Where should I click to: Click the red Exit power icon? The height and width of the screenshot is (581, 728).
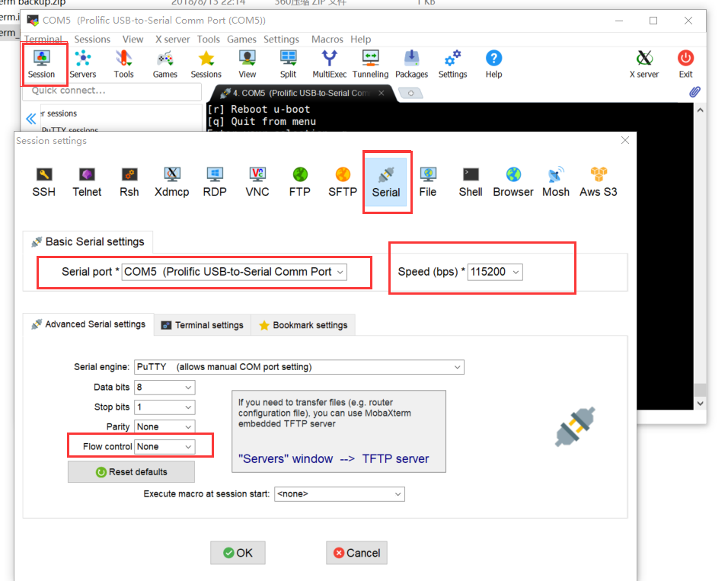point(686,64)
